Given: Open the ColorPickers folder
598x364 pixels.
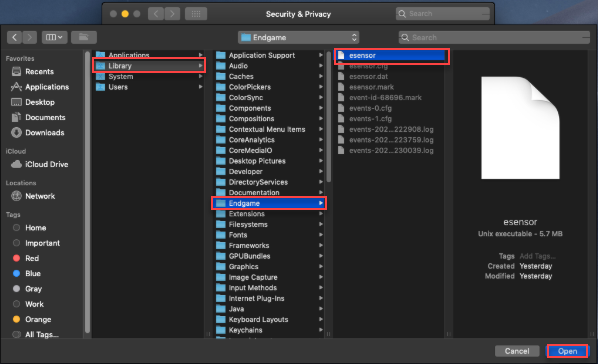Looking at the screenshot, I should (269, 87).
